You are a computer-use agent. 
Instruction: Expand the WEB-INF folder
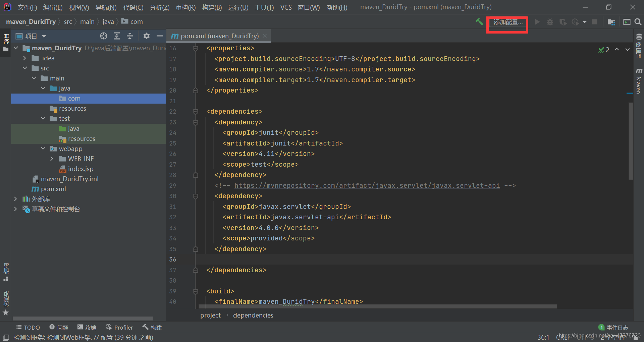click(52, 159)
